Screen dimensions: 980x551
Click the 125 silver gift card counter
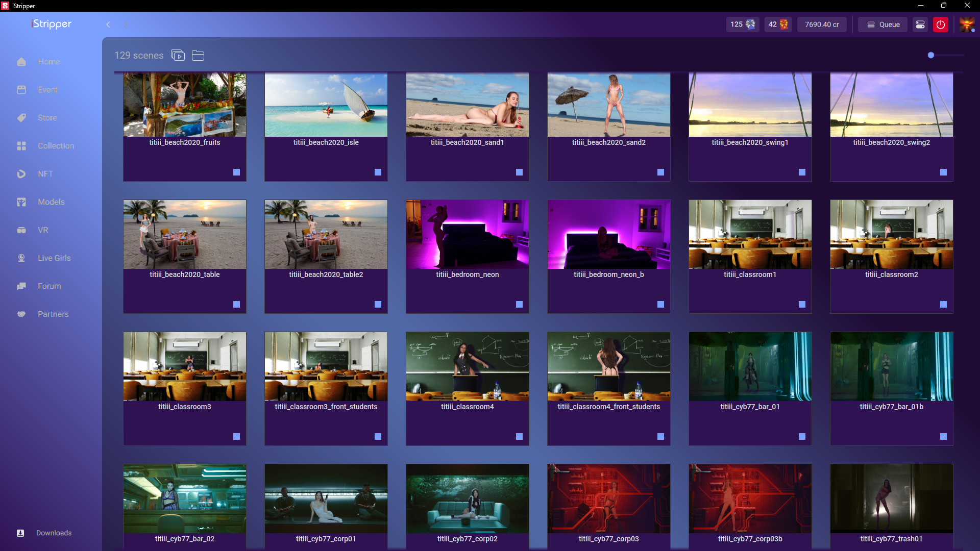(x=742, y=24)
